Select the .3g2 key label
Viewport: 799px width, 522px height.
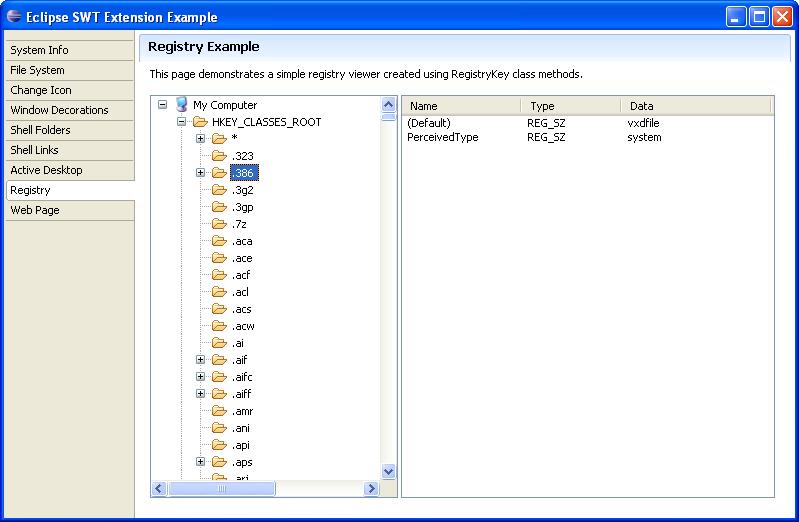(243, 190)
